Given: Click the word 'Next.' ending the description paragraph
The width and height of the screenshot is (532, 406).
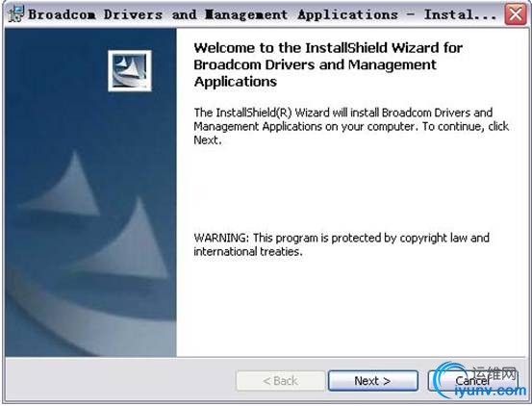Looking at the screenshot, I should 208,140.
